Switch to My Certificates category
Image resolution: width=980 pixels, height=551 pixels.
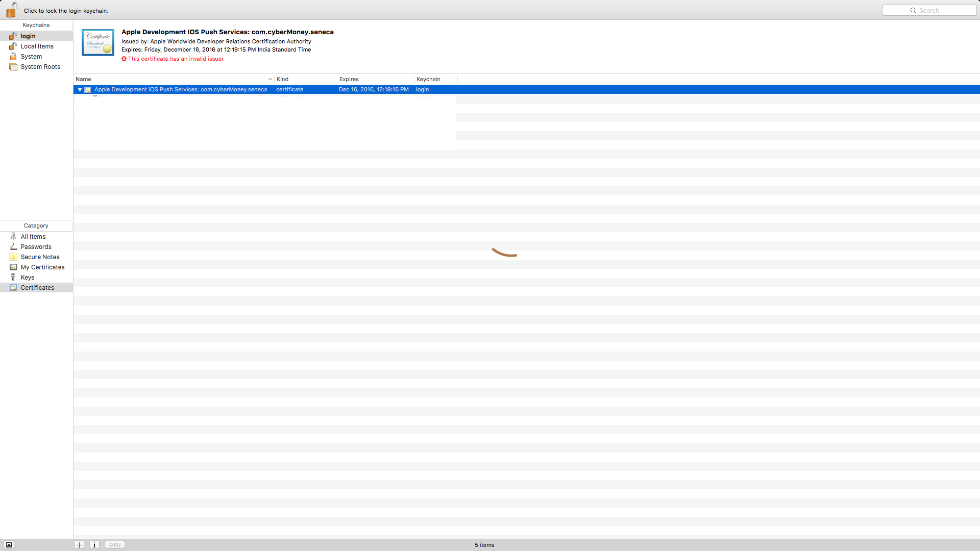coord(42,267)
